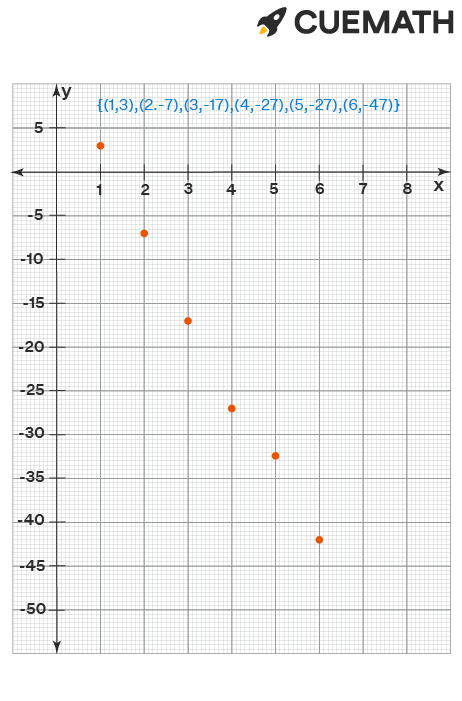This screenshot has width=462, height=701.
Task: Select the orange point at (4, -27)
Action: pyautogui.click(x=232, y=409)
